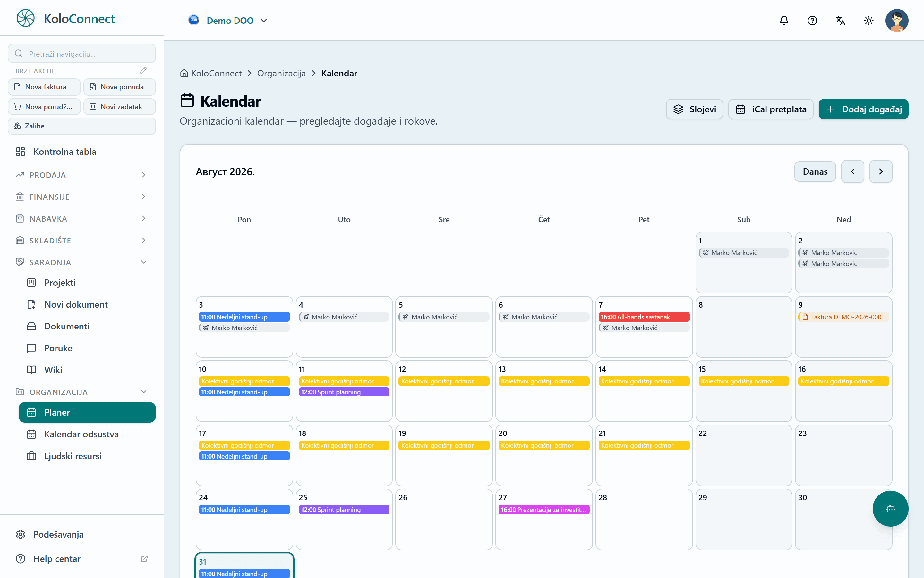Open Faktura DEMO-2026-000 event on 9th
Screen dimensions: 924x578
tap(843, 317)
